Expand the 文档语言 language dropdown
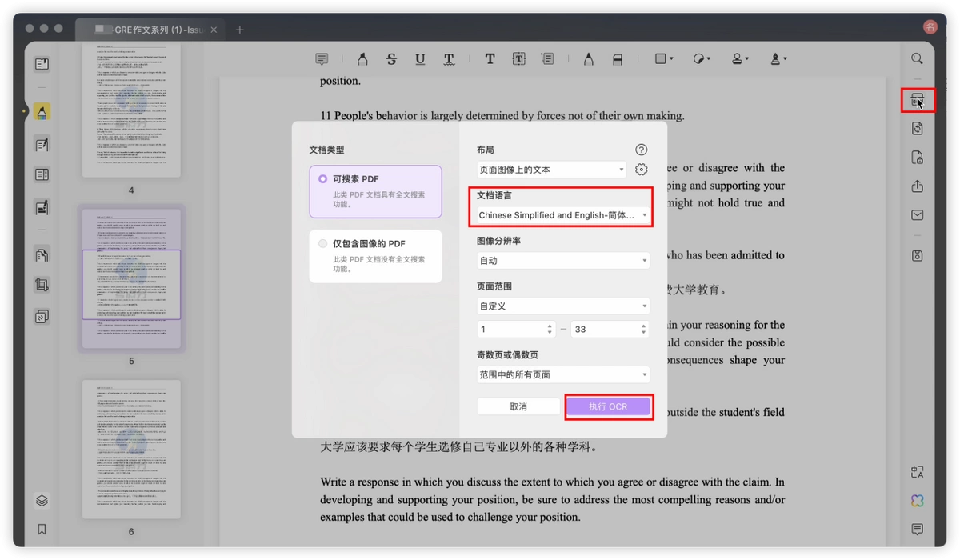The height and width of the screenshot is (560, 960). tap(562, 215)
